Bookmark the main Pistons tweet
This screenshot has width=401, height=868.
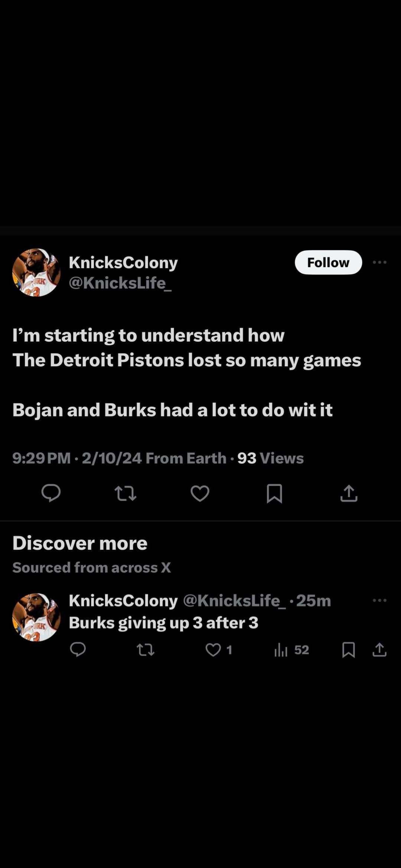274,494
